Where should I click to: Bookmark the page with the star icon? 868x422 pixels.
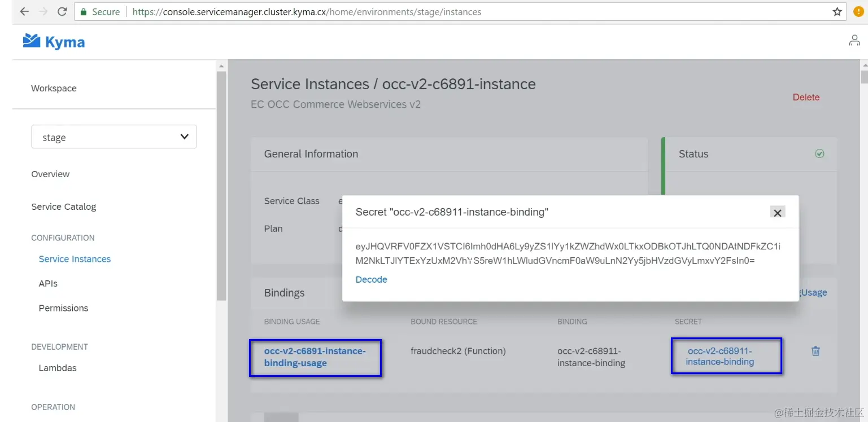tap(837, 12)
